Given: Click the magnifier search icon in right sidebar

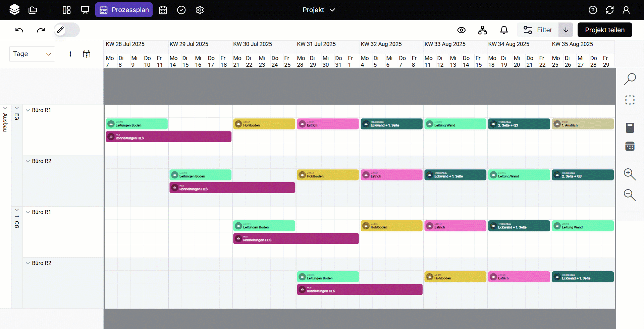Looking at the screenshot, I should pos(630,79).
